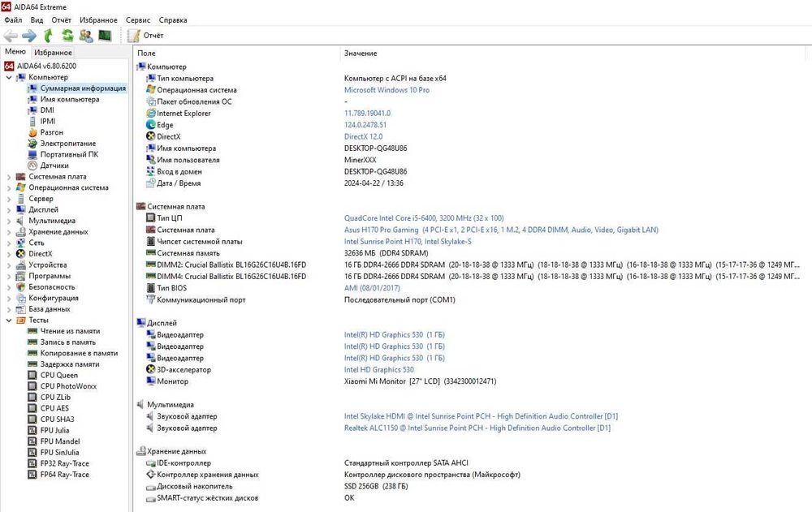
Task: Select Имя компьютера tree item
Action: (63, 99)
